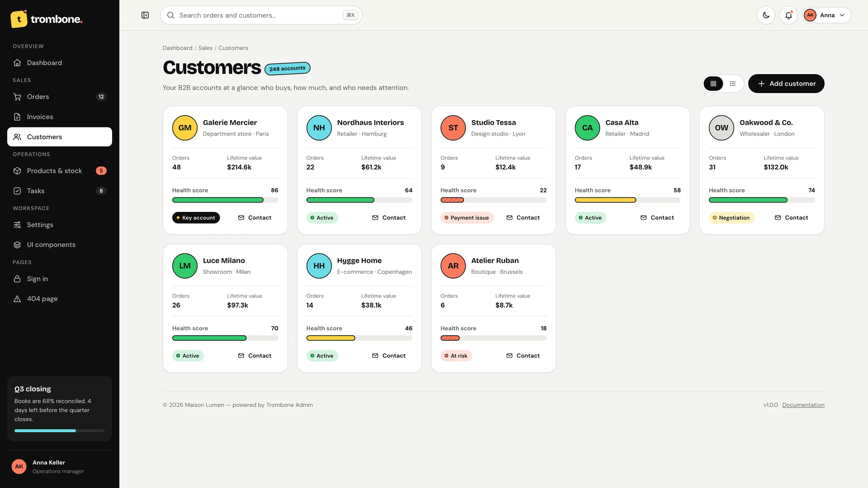This screenshot has height=488, width=868.
Task: Contact Galerie Mercier
Action: point(255,218)
